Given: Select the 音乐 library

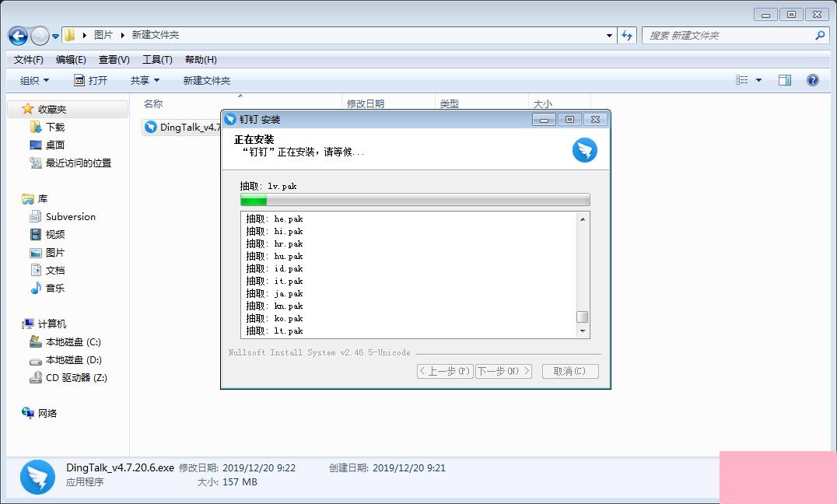Looking at the screenshot, I should [55, 289].
